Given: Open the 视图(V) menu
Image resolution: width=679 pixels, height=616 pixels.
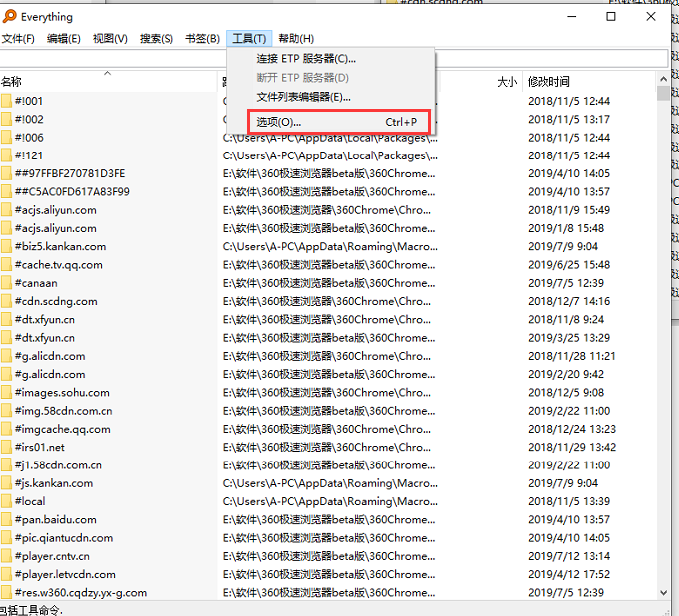Looking at the screenshot, I should 110,39.
